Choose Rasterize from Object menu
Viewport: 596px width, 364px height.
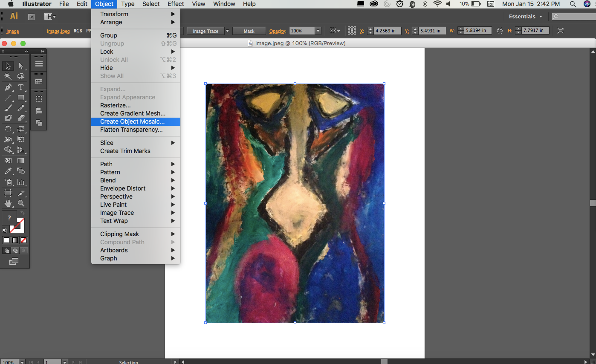[136, 105]
